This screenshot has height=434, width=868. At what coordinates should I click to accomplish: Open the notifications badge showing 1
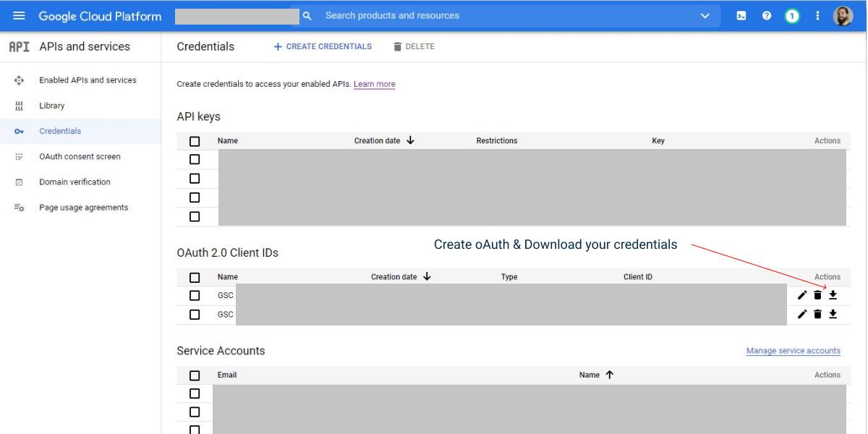(792, 16)
